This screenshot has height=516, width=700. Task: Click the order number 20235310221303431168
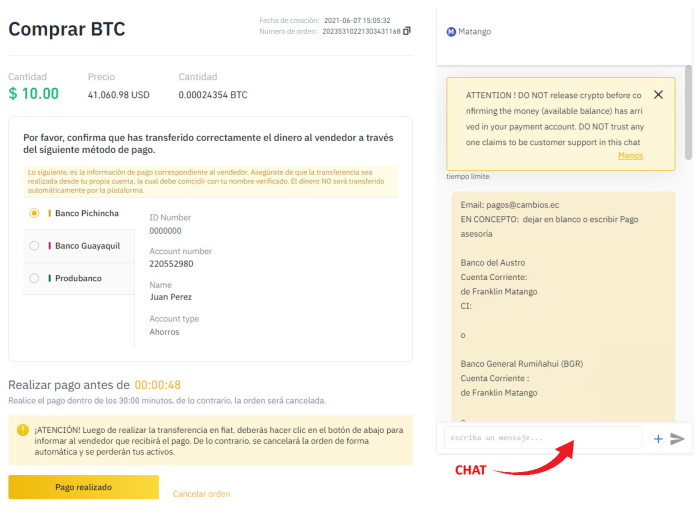point(362,31)
